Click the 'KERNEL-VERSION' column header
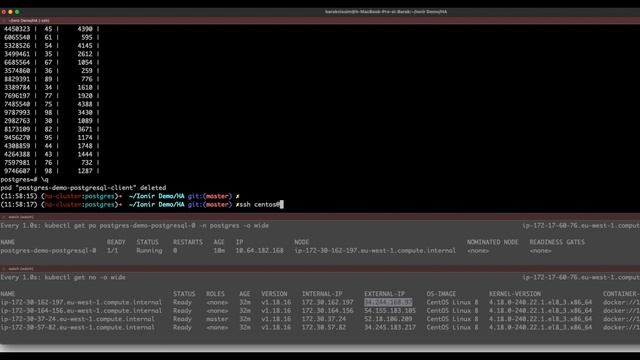640x360 pixels. click(515, 294)
